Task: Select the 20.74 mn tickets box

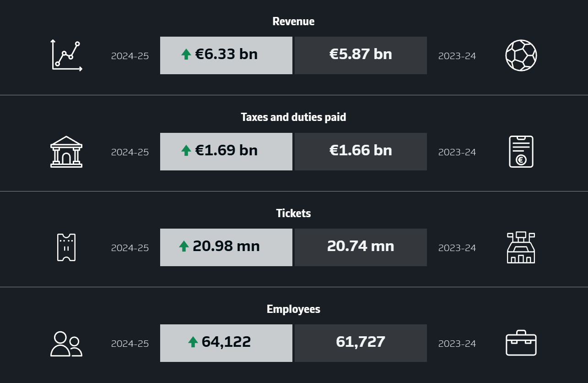Action: tap(361, 247)
